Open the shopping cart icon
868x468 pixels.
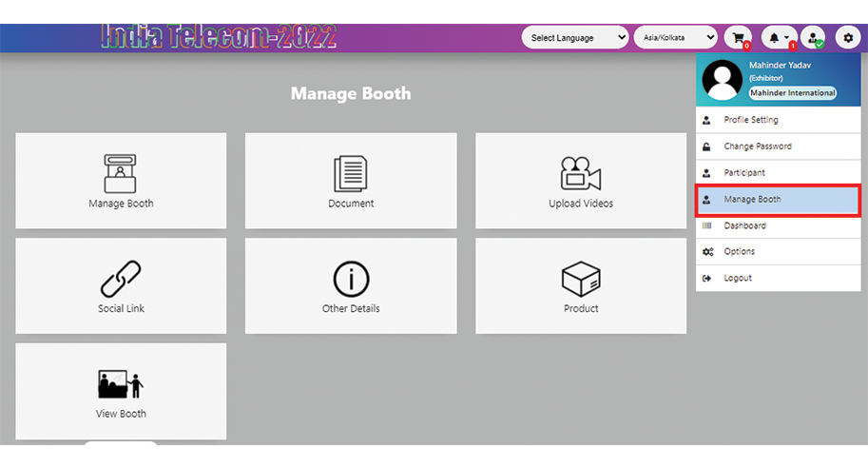(737, 37)
